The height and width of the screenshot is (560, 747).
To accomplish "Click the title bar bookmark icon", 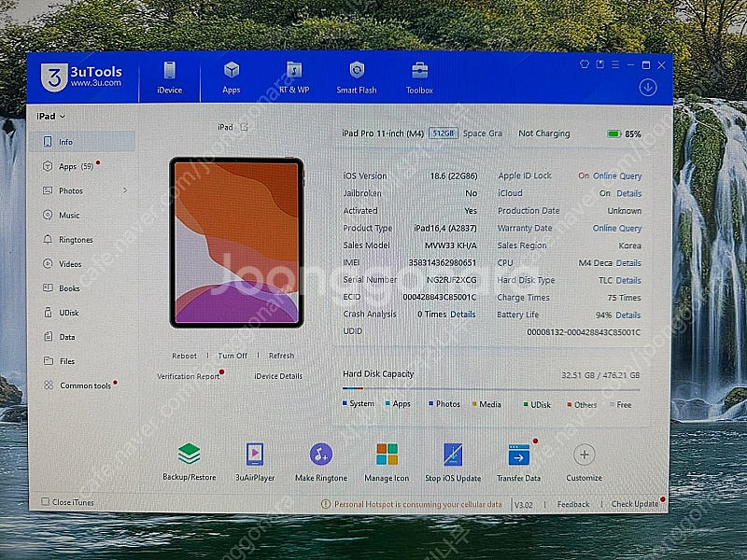I will (600, 64).
